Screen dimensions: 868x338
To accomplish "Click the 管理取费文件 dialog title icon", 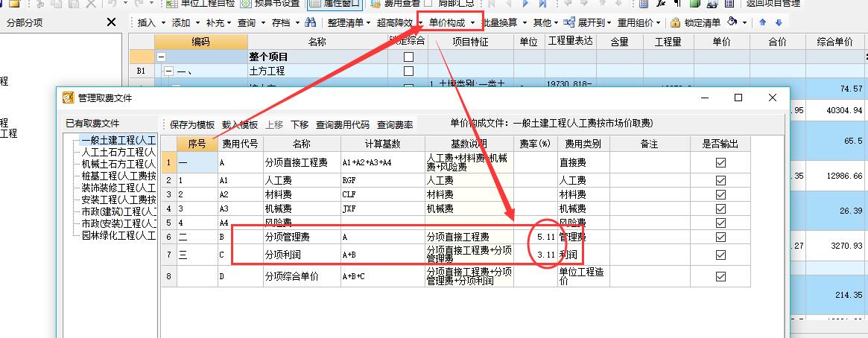I will (x=68, y=98).
